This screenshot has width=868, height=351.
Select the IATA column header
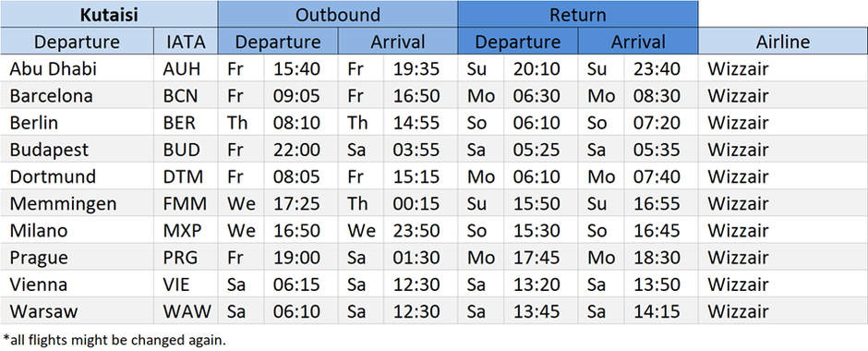pos(186,42)
